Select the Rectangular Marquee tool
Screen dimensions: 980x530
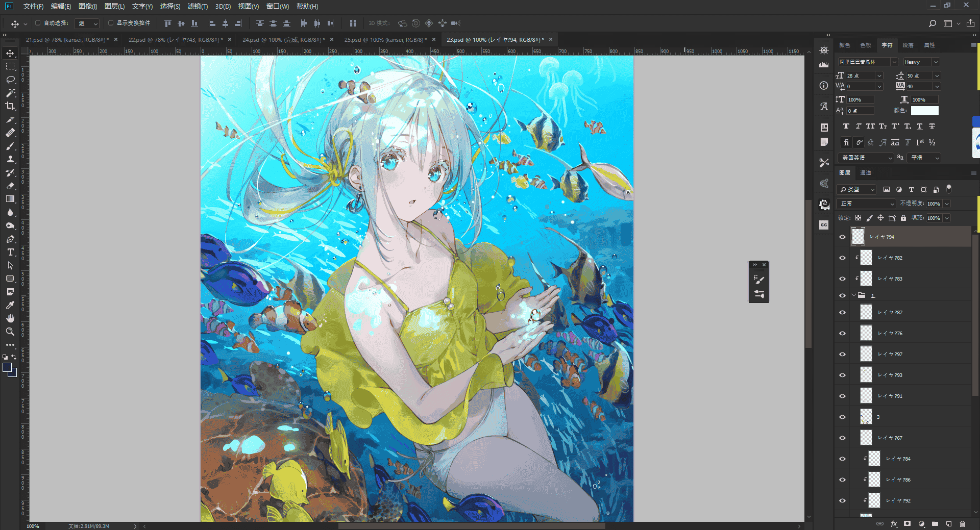tap(10, 66)
